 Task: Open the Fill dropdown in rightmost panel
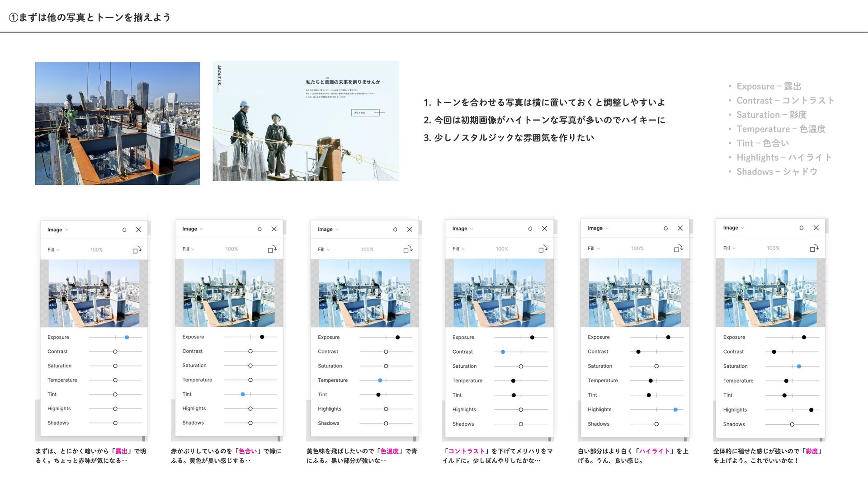pyautogui.click(x=729, y=248)
